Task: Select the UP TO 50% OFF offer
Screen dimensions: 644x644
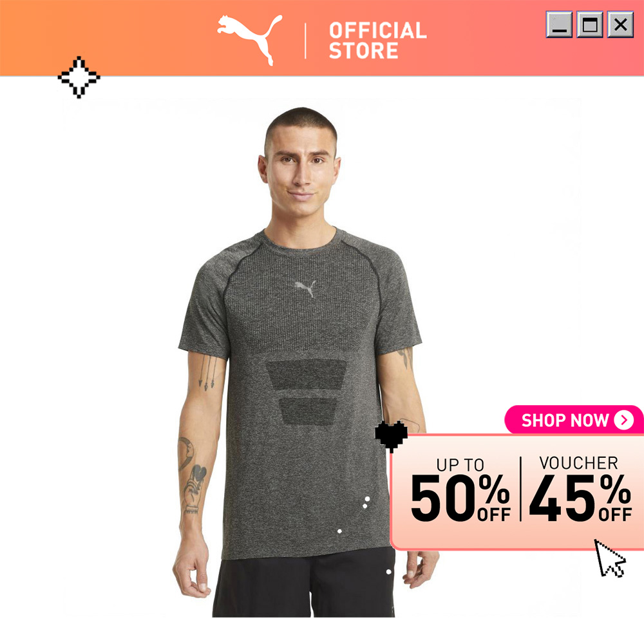Action: pos(460,489)
